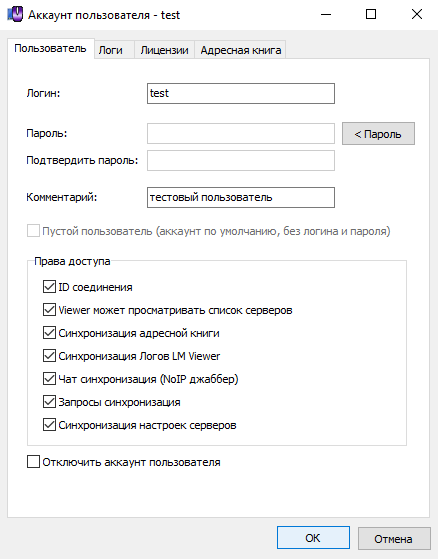This screenshot has height=559, width=438.
Task: Go to the Пользователь tab
Action: point(51,48)
